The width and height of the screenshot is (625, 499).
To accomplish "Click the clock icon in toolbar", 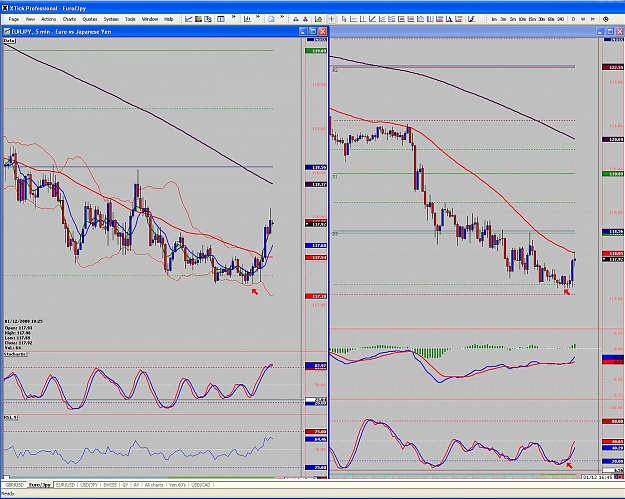I will pyautogui.click(x=606, y=19).
